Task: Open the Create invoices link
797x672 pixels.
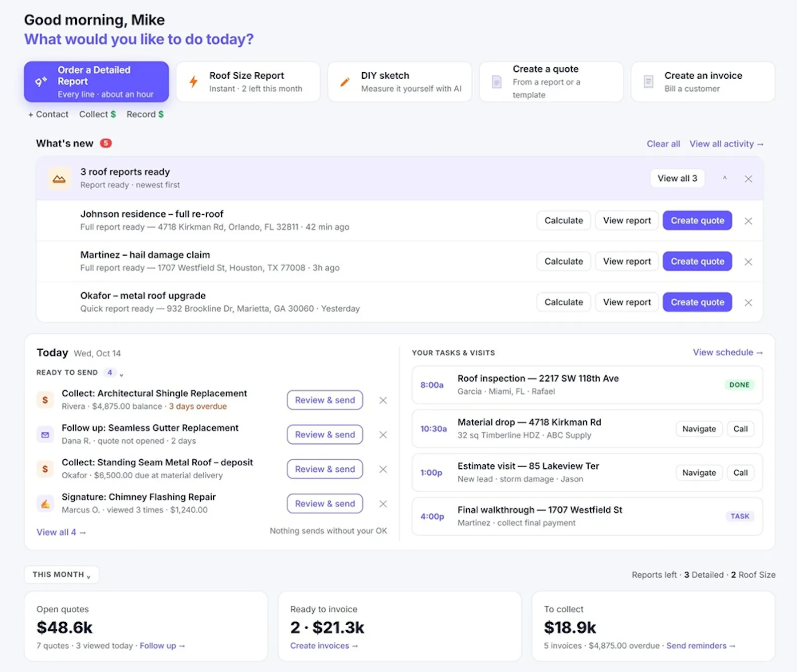Action: [324, 646]
